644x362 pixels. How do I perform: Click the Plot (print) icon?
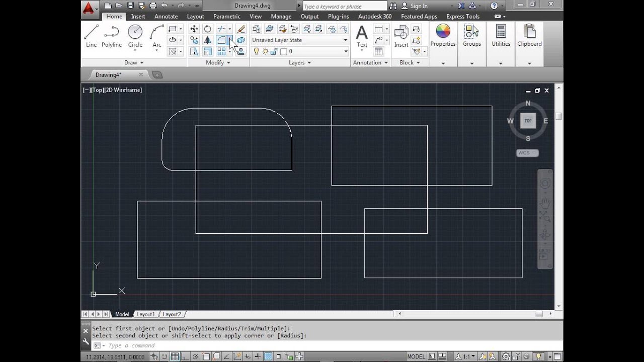click(x=153, y=6)
